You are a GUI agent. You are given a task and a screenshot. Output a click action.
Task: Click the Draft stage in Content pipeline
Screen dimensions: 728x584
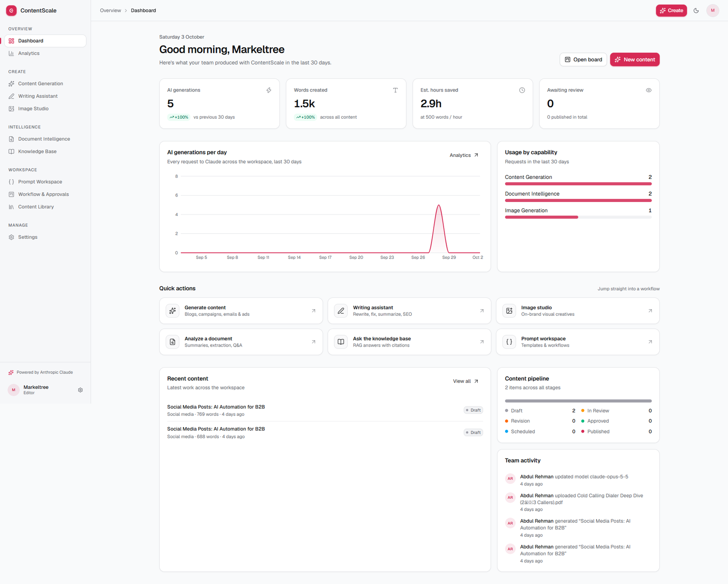pyautogui.click(x=540, y=411)
